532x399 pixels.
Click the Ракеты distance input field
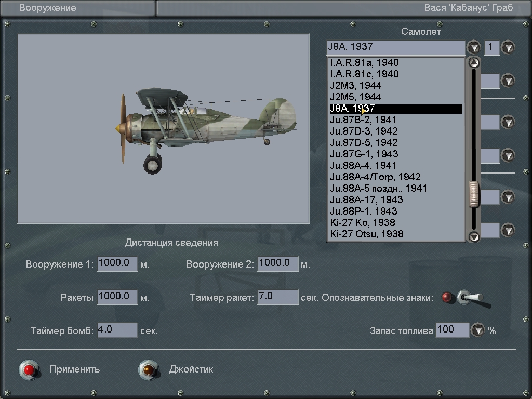117,297
